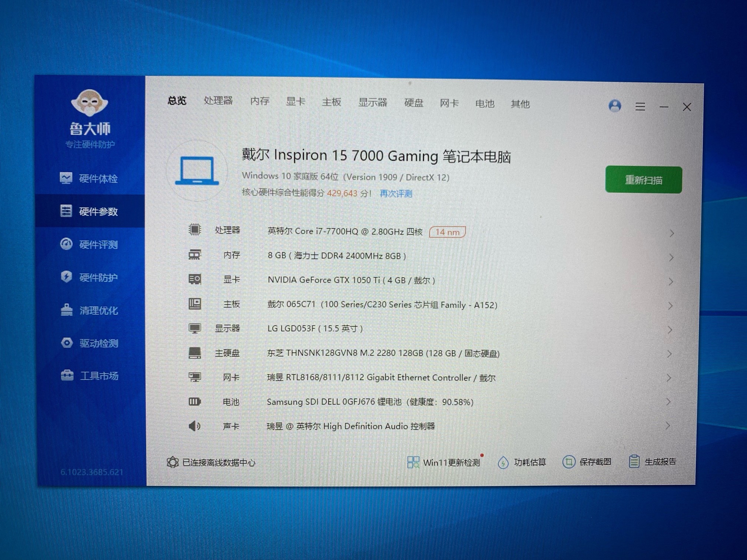Viewport: 747px width, 560px height.
Task: Open the hamburger menu icon
Action: (640, 107)
